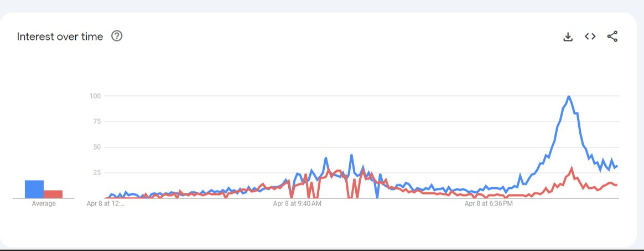This screenshot has width=644, height=251.
Task: Click the blue Average bar
Action: 34,189
